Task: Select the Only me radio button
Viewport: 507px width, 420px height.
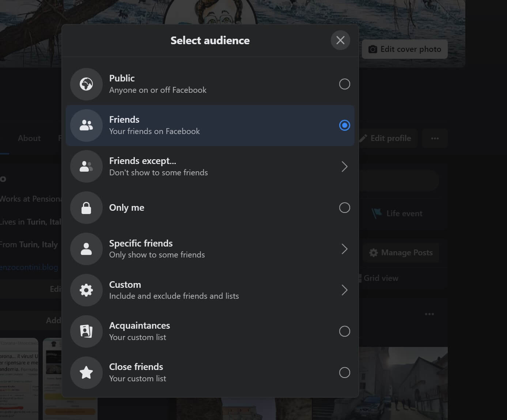Action: pos(344,208)
